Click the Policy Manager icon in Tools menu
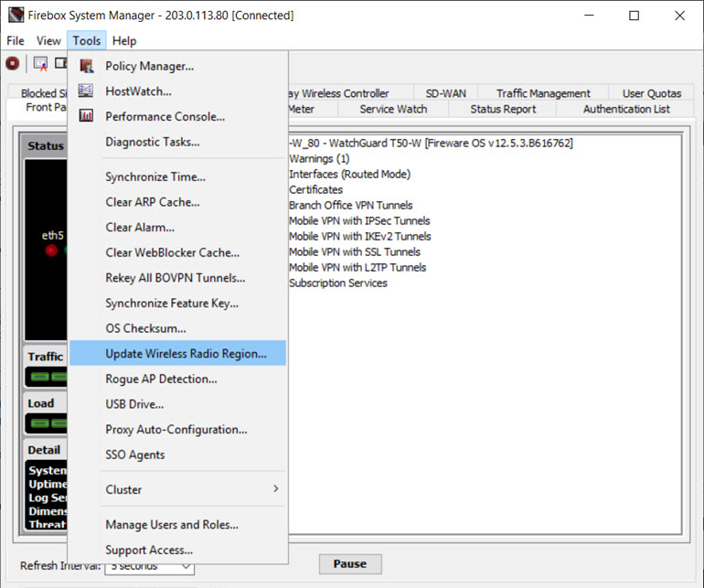 coord(87,66)
